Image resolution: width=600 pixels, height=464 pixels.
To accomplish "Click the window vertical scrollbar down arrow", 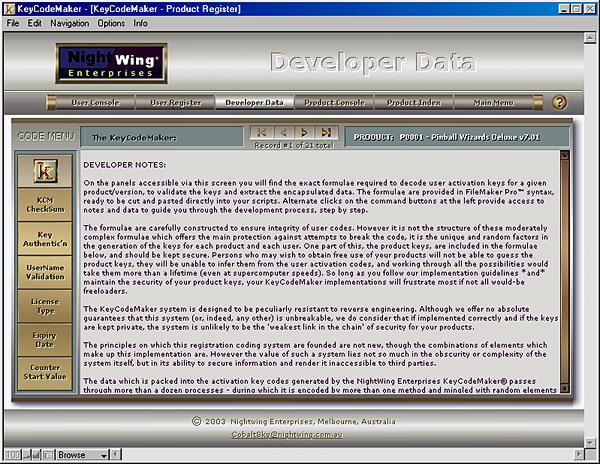I will coord(590,443).
